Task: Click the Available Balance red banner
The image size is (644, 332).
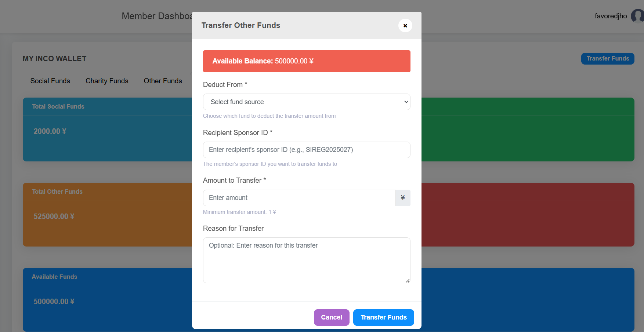Action: click(307, 61)
